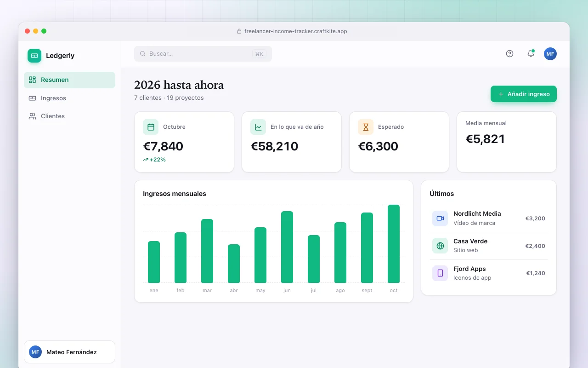Image resolution: width=588 pixels, height=368 pixels.
Task: Click the €58,210 year-to-date amount
Action: pyautogui.click(x=274, y=146)
